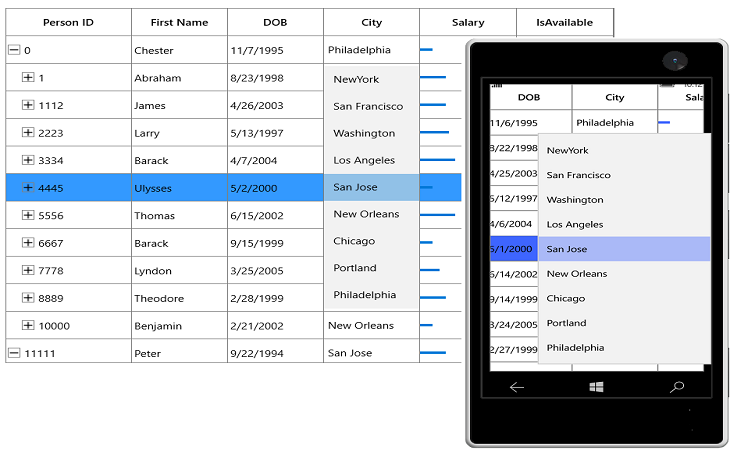Collapse the Person ID 0 row
730x450 pixels.
14,50
